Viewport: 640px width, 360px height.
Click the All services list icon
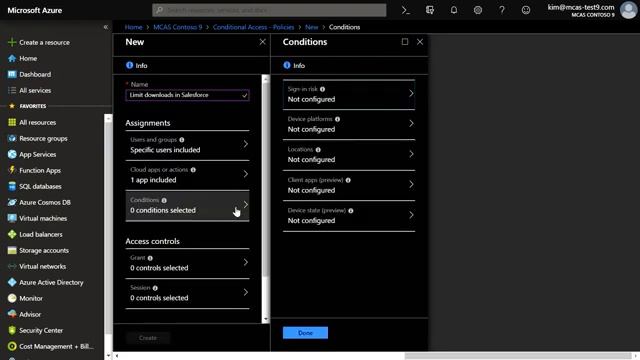12,90
